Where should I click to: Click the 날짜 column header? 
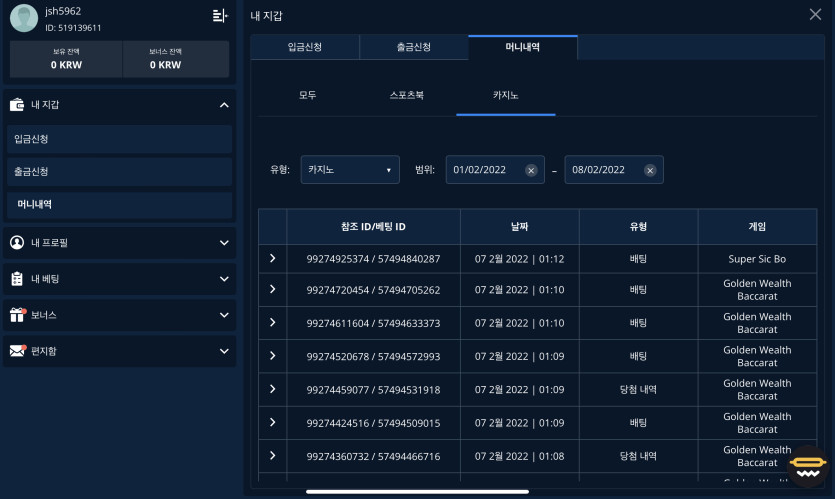(520, 227)
